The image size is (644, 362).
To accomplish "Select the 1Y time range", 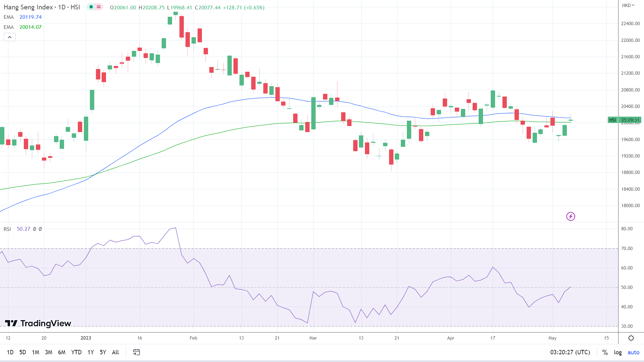I will (x=91, y=352).
